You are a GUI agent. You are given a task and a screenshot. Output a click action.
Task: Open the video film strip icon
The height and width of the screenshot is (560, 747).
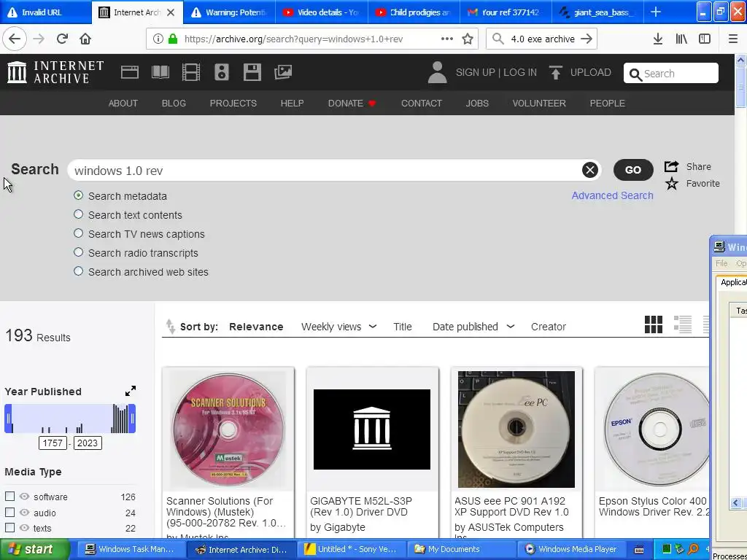(191, 72)
